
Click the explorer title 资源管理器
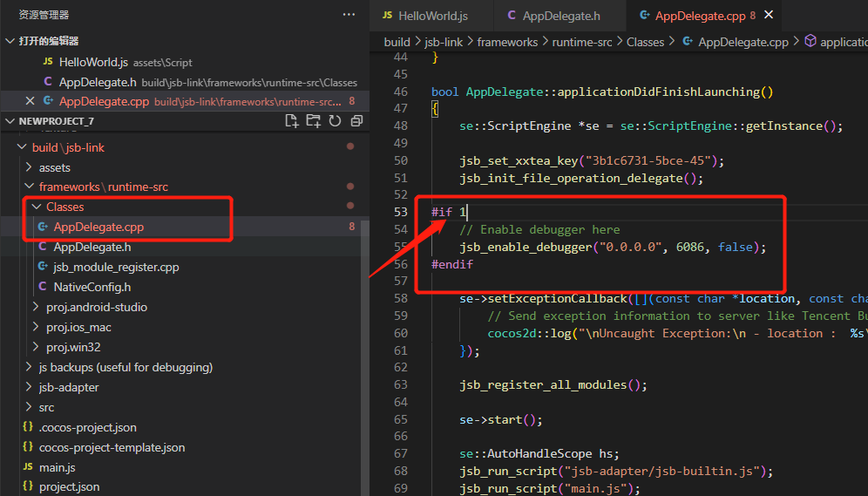coord(44,15)
